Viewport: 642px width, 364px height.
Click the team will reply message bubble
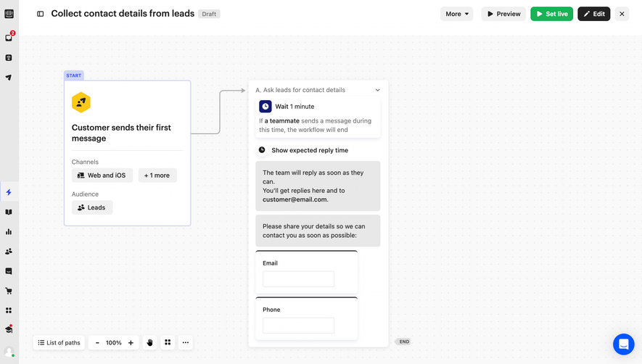[x=318, y=186]
